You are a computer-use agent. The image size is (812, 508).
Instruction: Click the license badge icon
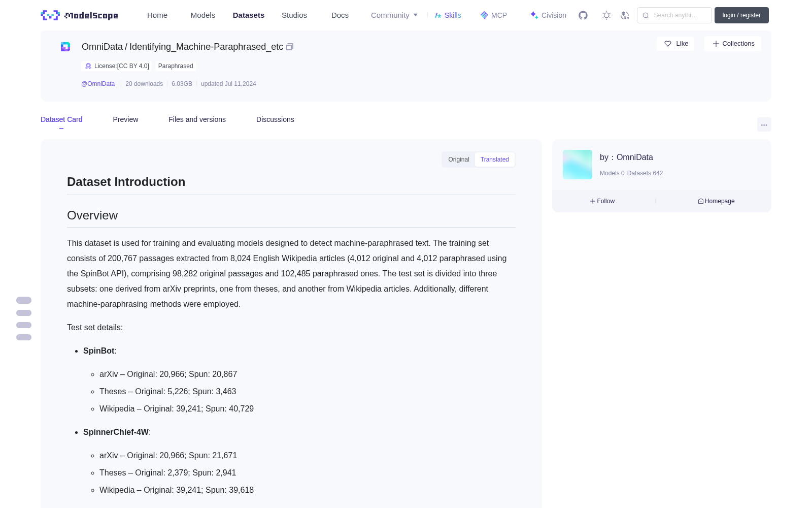coord(88,66)
